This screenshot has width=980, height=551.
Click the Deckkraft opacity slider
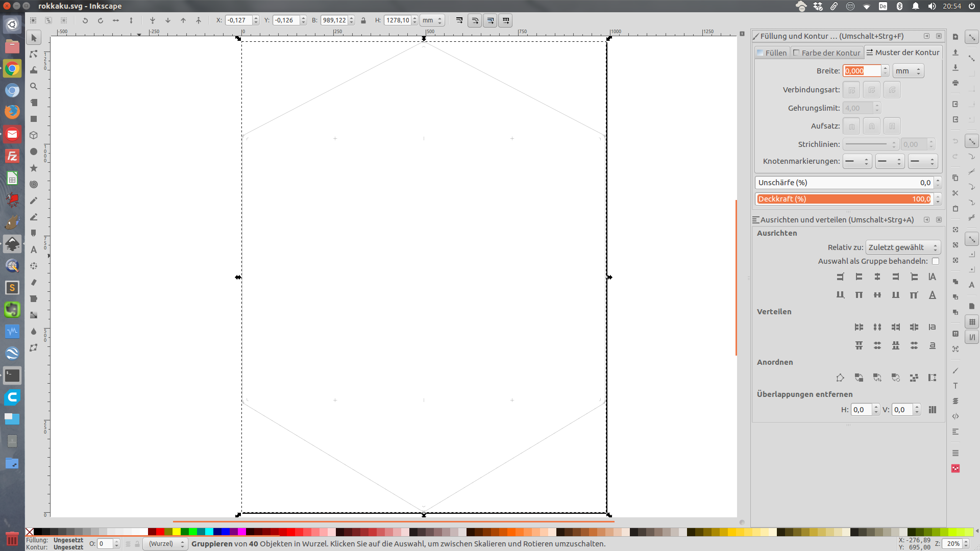click(x=844, y=199)
